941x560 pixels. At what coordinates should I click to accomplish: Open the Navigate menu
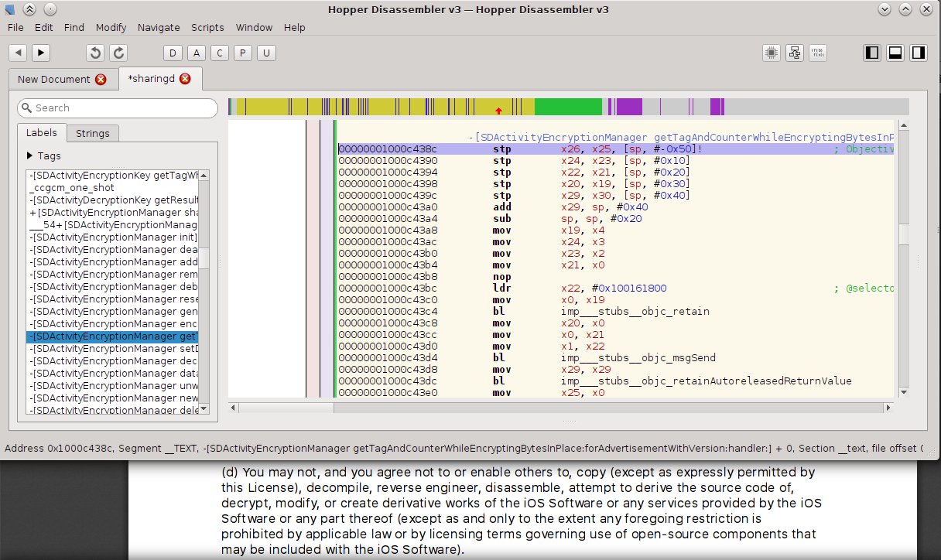(x=159, y=27)
